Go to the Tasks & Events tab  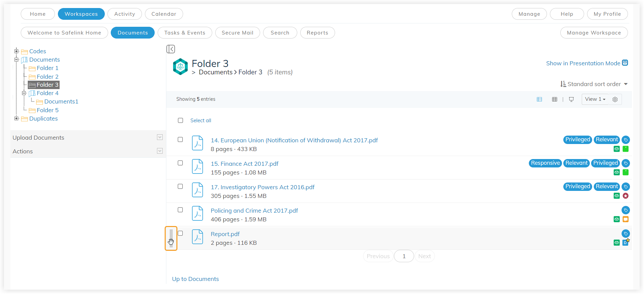184,33
